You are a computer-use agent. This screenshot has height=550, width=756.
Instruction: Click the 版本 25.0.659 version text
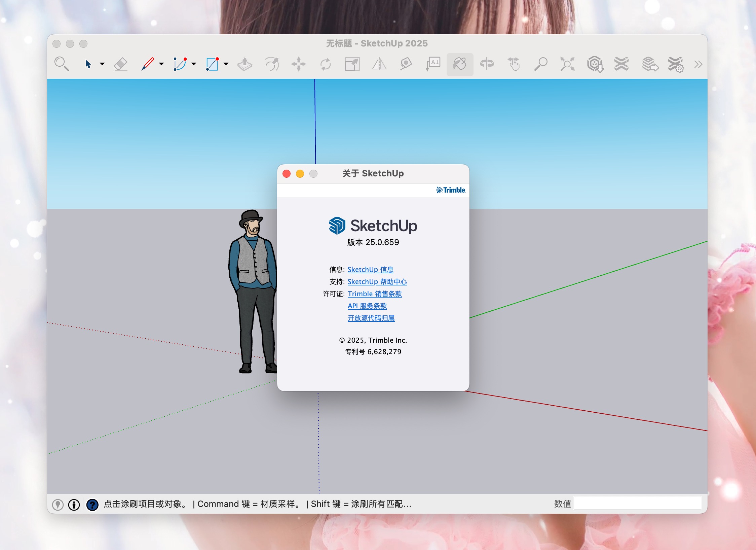[x=373, y=242]
